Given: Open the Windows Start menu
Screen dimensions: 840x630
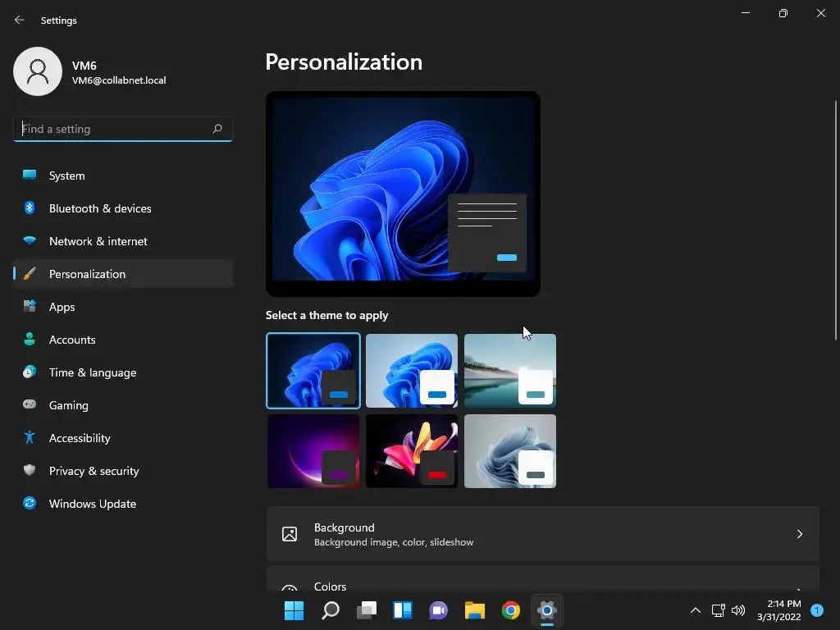Looking at the screenshot, I should [x=294, y=610].
